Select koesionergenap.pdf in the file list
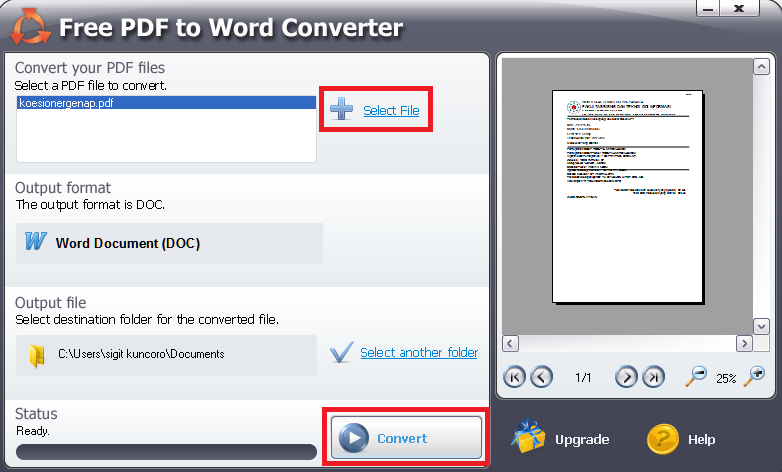This screenshot has width=782, height=472. pos(167,103)
